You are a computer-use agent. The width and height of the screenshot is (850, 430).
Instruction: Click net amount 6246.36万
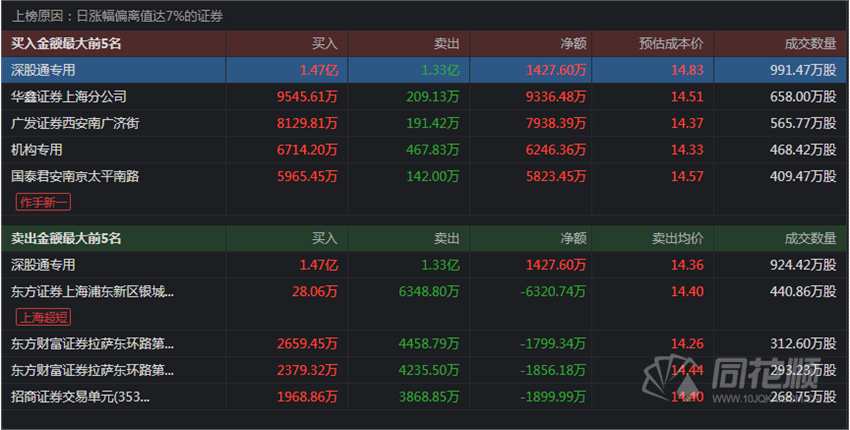pos(556,150)
